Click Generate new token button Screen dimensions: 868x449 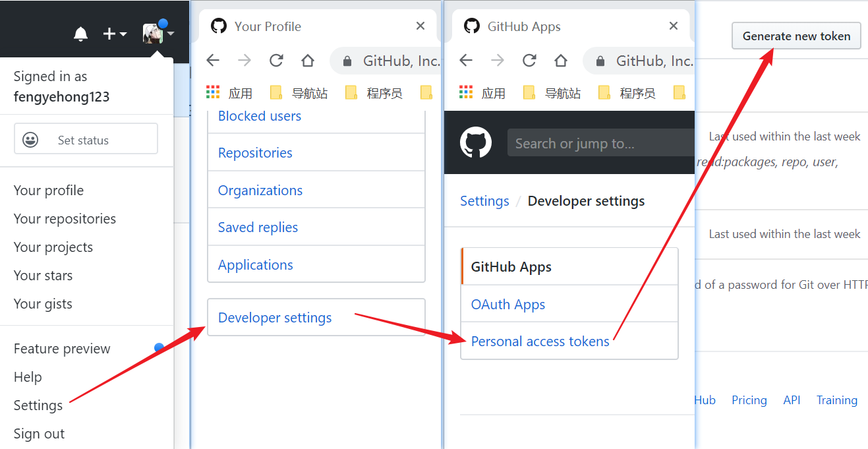[796, 36]
